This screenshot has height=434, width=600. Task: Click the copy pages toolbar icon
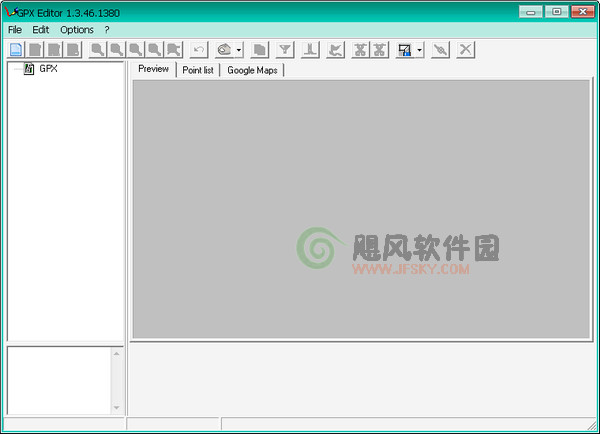click(260, 50)
